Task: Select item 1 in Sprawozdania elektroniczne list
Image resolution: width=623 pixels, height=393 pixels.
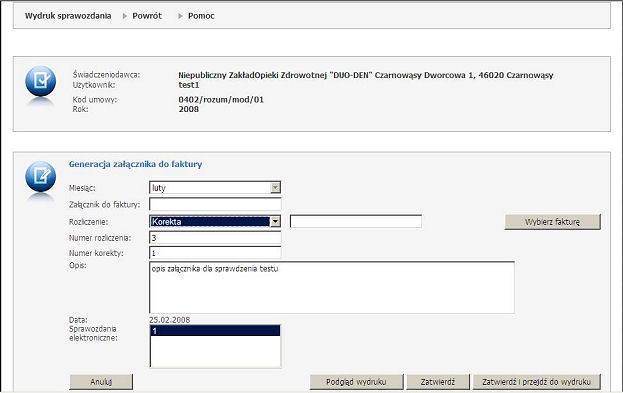Action: [215, 331]
